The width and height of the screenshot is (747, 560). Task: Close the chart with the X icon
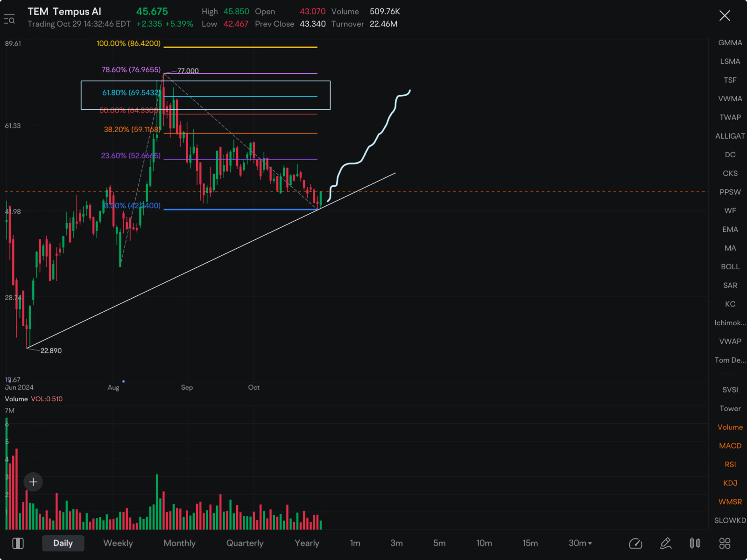pos(725,16)
